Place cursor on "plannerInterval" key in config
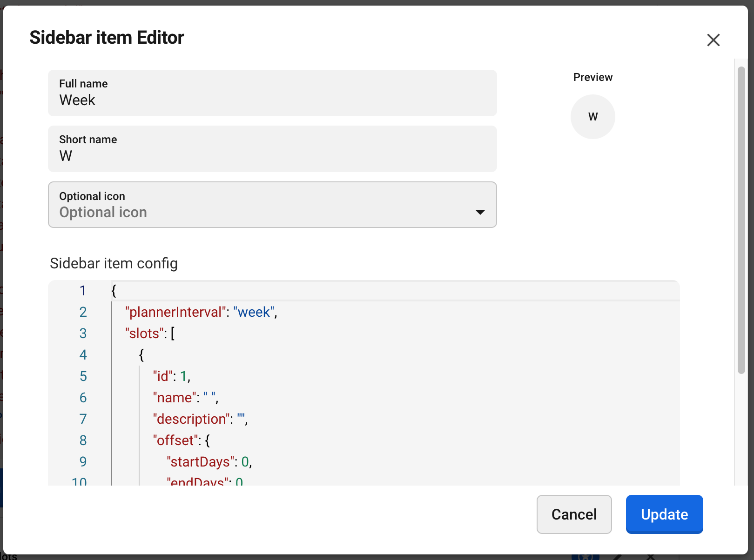754x560 pixels. [x=175, y=312]
